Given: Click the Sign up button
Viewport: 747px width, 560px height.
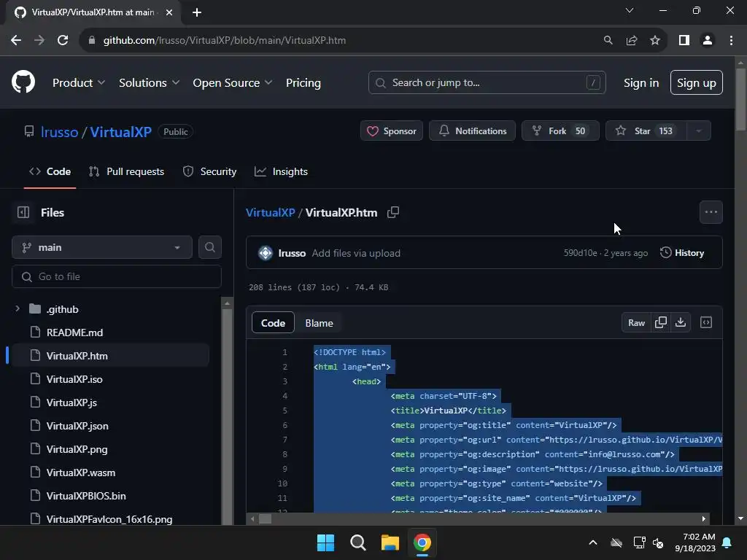Looking at the screenshot, I should 697,83.
